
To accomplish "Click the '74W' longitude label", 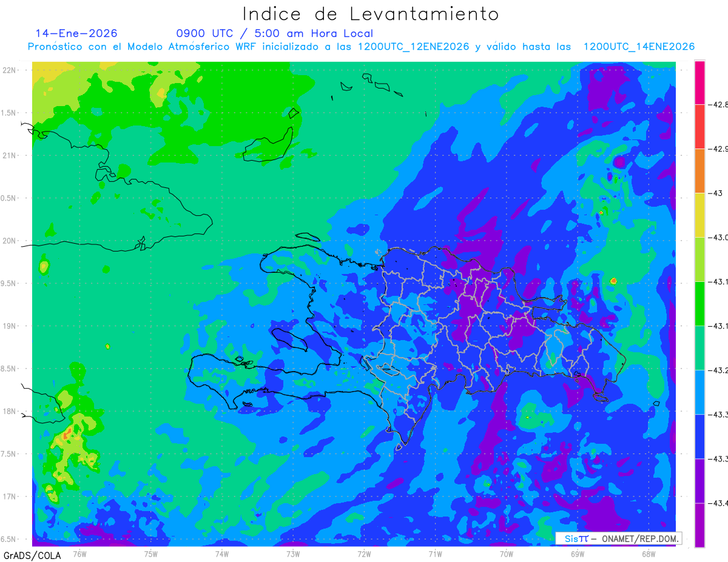I will point(222,554).
